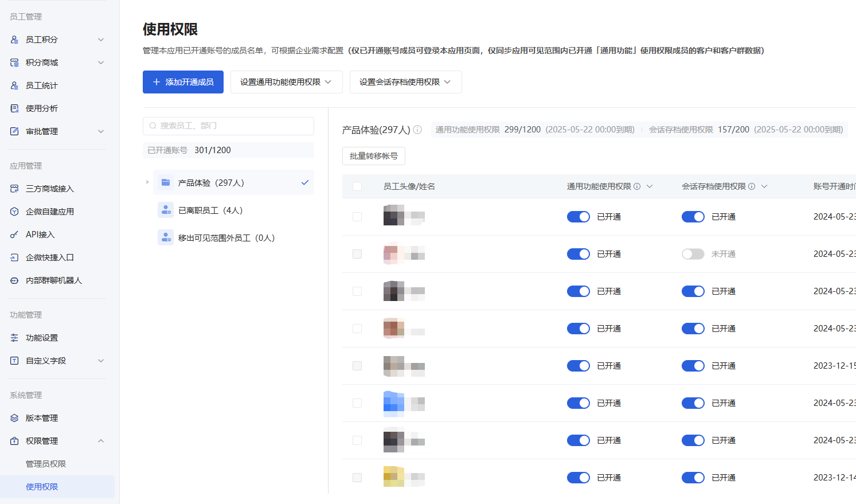Click the 自定义字段 icon
Screen dimensions: 856x504
click(14, 361)
